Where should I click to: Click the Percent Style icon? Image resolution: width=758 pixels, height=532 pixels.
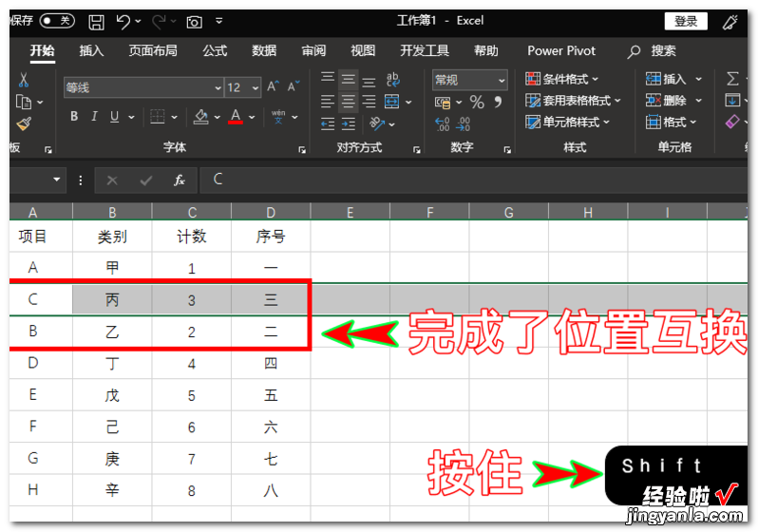click(477, 102)
